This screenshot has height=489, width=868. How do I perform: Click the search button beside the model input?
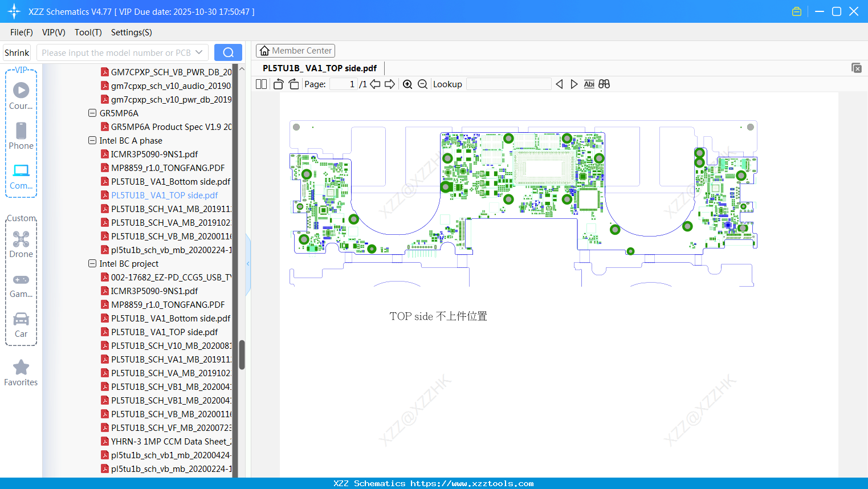[x=228, y=52]
